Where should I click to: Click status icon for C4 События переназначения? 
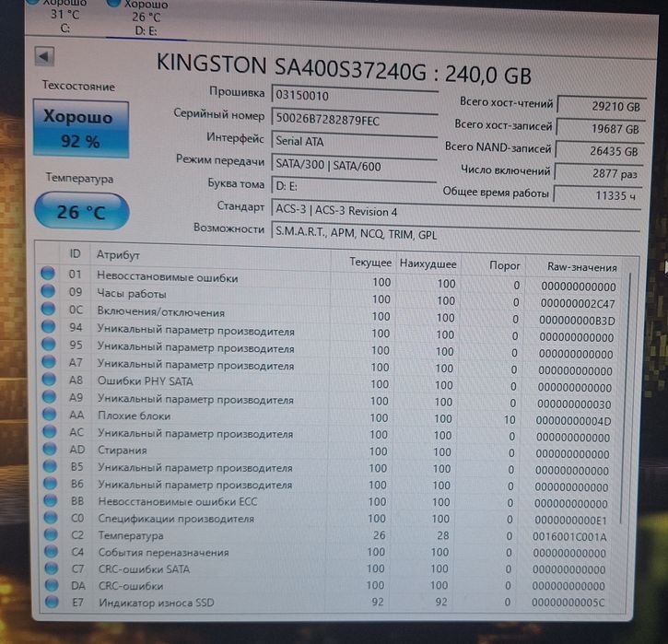[x=51, y=551]
